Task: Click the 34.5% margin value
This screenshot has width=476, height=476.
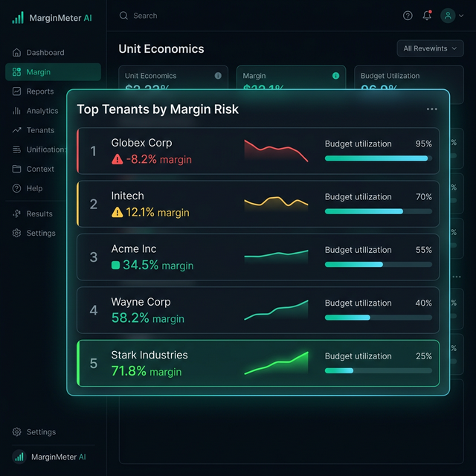Action: pyautogui.click(x=158, y=265)
